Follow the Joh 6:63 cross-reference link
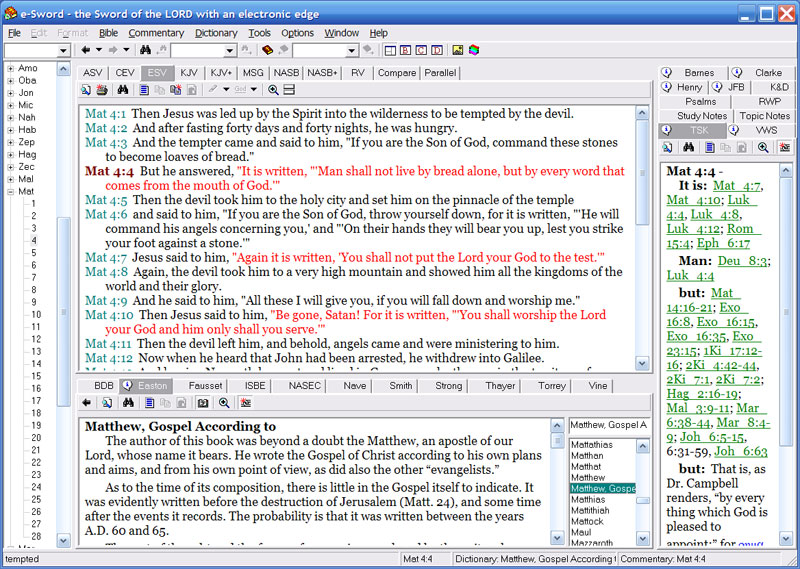The height and width of the screenshot is (569, 800). (x=740, y=451)
